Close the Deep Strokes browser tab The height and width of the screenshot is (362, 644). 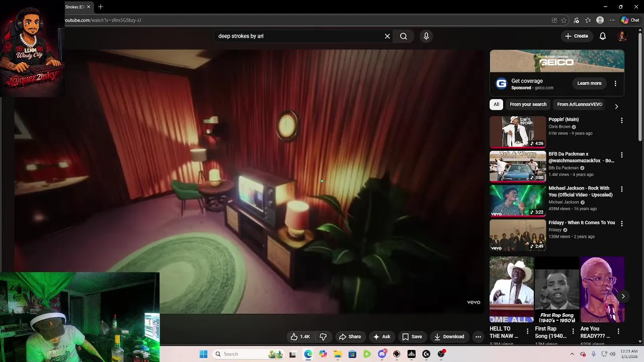point(89,7)
